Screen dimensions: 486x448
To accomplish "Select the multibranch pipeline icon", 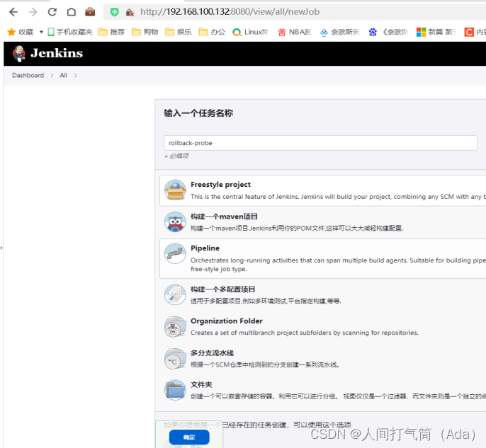I will pos(175,359).
